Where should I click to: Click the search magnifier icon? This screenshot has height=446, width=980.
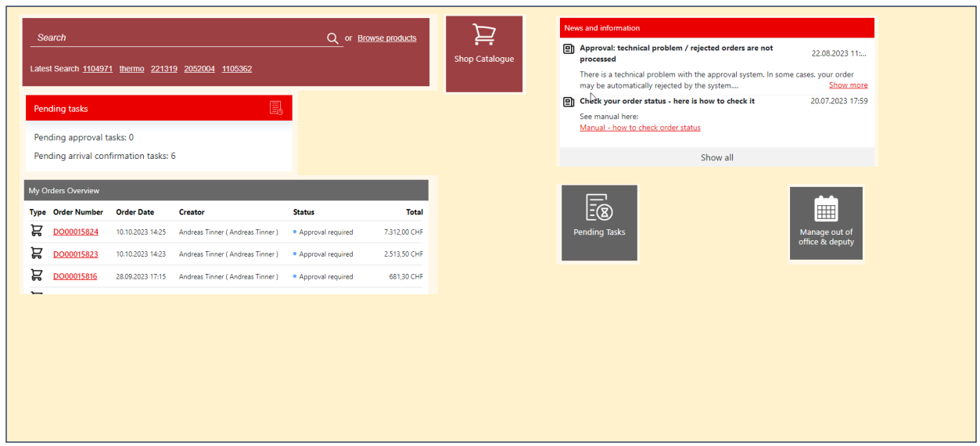pyautogui.click(x=332, y=38)
